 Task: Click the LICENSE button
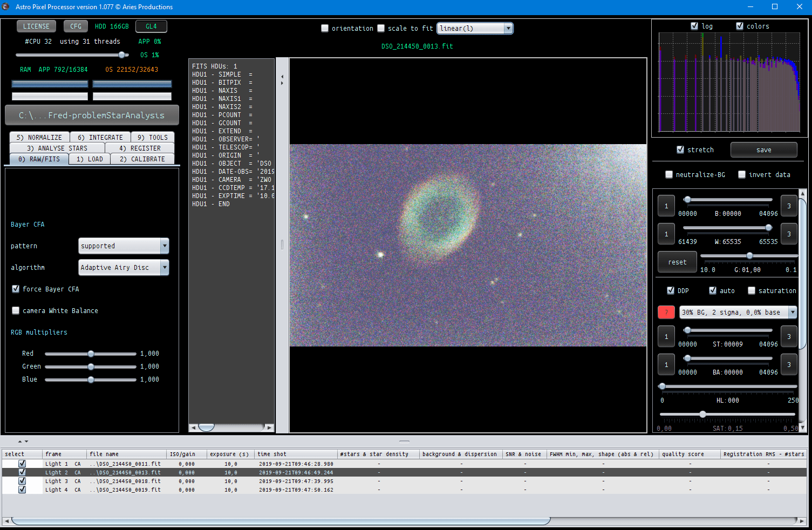(x=36, y=26)
